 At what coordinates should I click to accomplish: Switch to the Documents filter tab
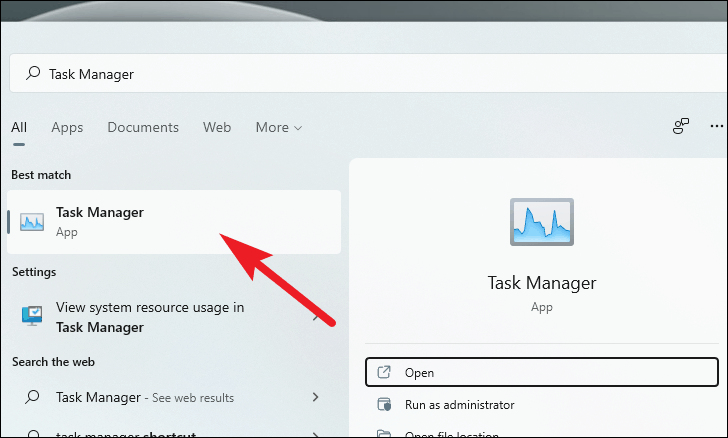pos(143,127)
